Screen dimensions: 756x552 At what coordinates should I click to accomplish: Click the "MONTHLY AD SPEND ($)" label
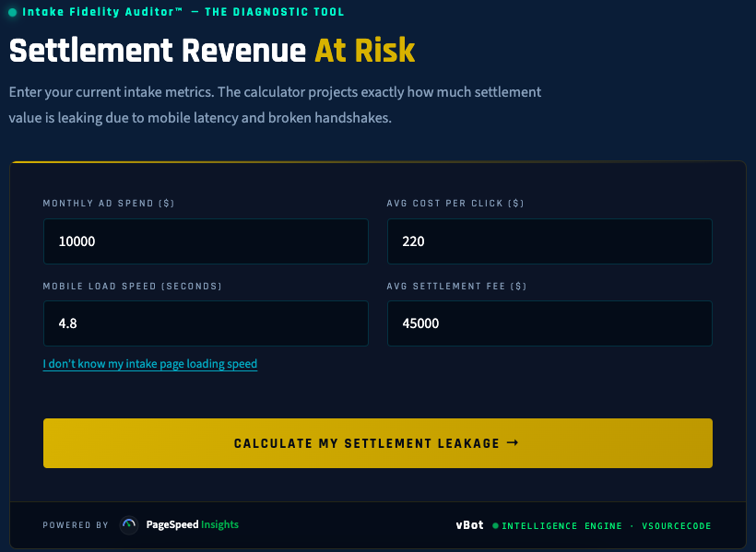[x=109, y=204]
